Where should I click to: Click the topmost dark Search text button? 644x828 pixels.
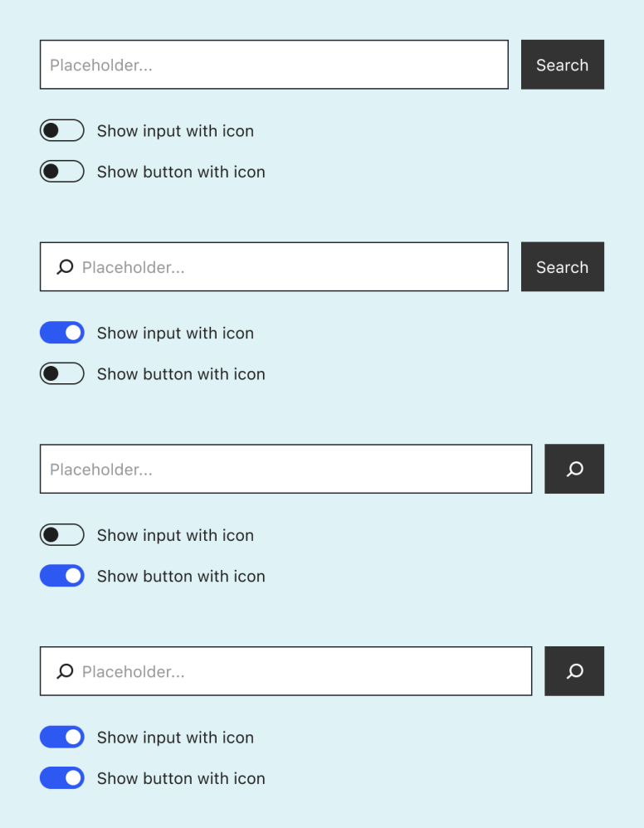562,65
